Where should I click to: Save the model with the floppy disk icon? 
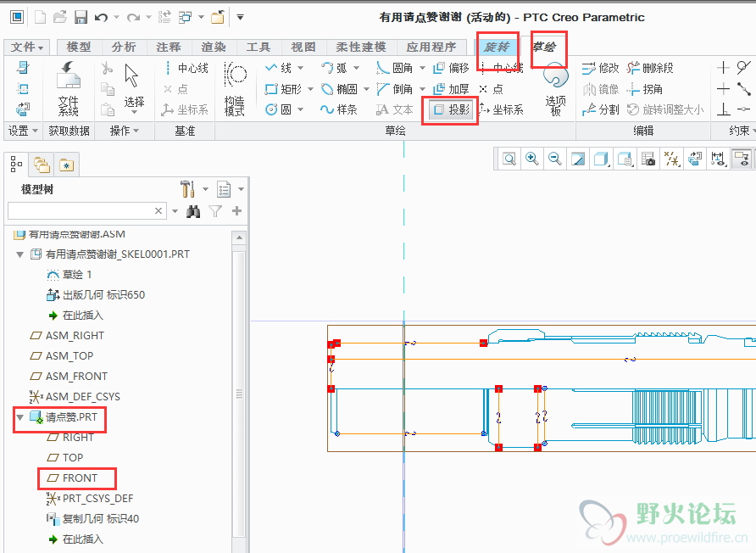pyautogui.click(x=81, y=18)
